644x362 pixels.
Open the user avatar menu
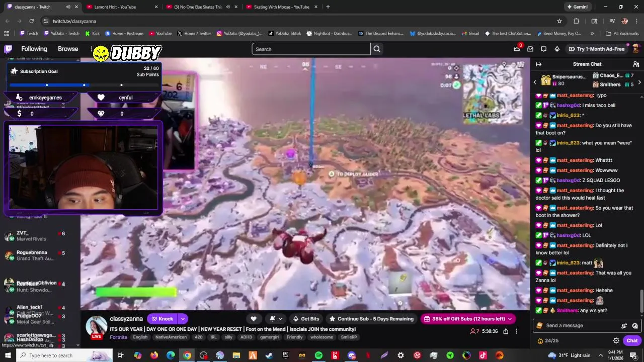pos(635,49)
